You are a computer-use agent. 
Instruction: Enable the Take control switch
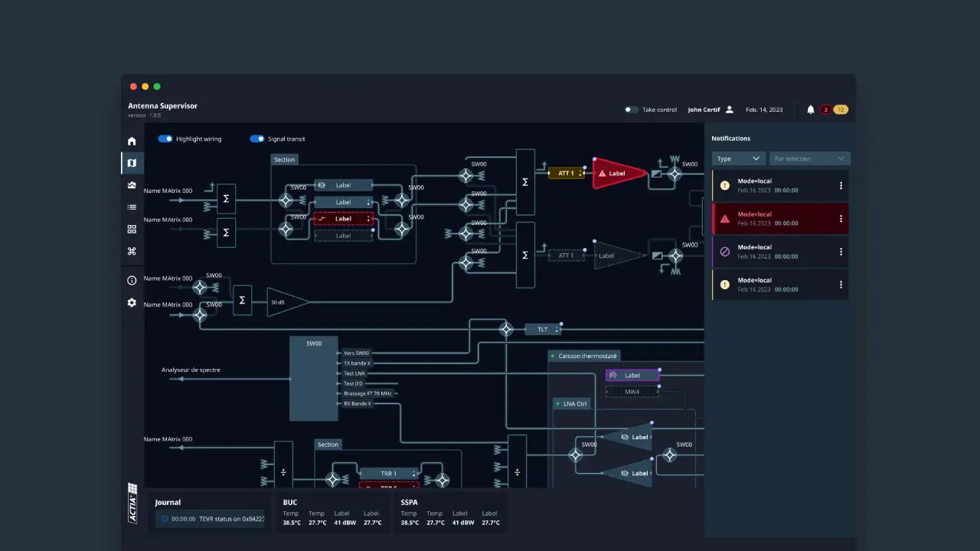631,110
